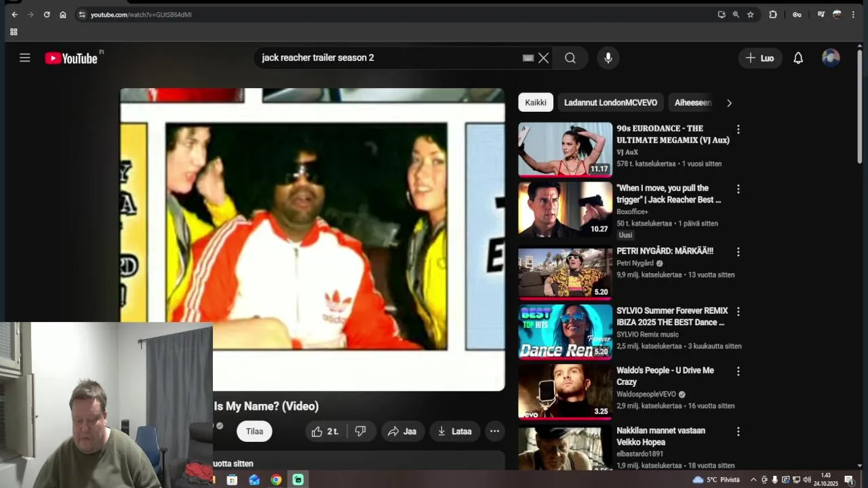Screen dimensions: 868x488
Task: Go to the YouTube home logo
Action: (x=71, y=58)
